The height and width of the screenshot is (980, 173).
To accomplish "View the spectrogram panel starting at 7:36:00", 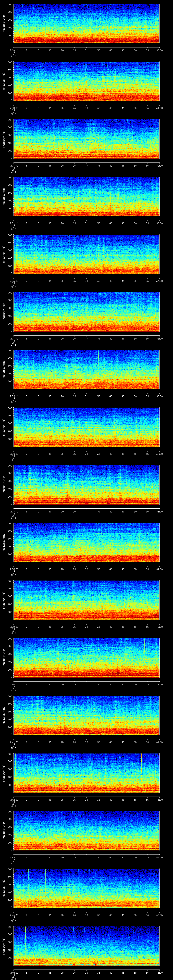I will coord(87,427).
